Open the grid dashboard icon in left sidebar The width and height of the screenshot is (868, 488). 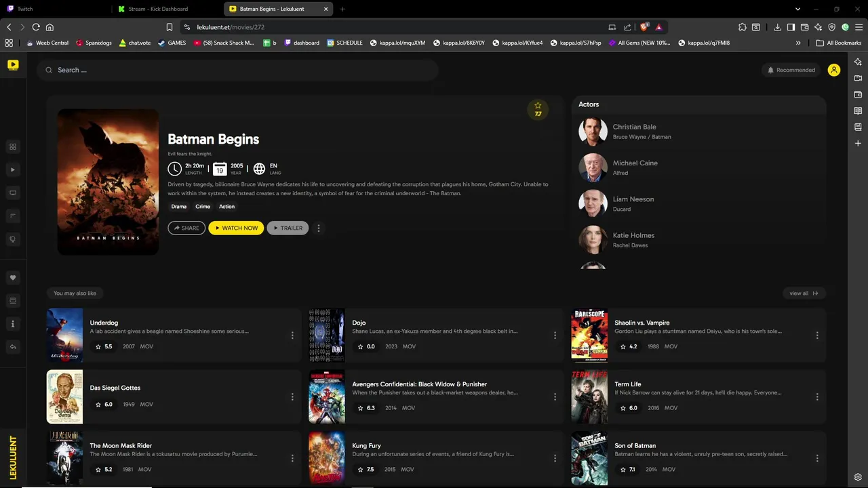tap(13, 147)
